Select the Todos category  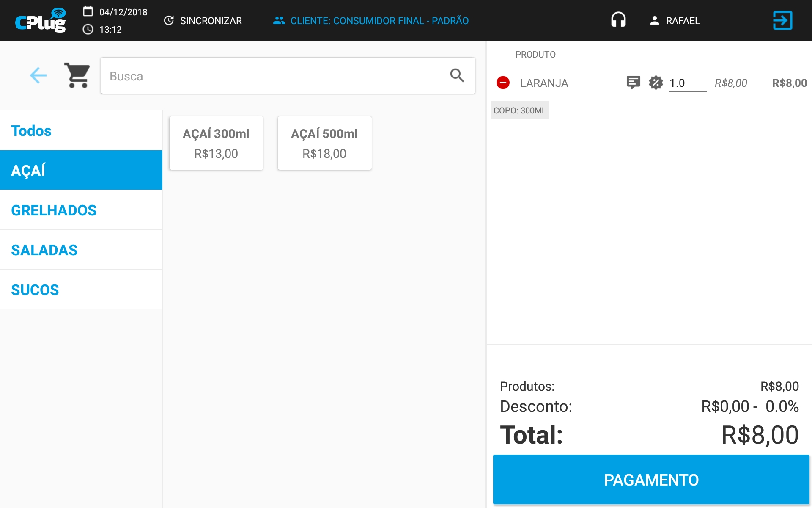point(31,130)
